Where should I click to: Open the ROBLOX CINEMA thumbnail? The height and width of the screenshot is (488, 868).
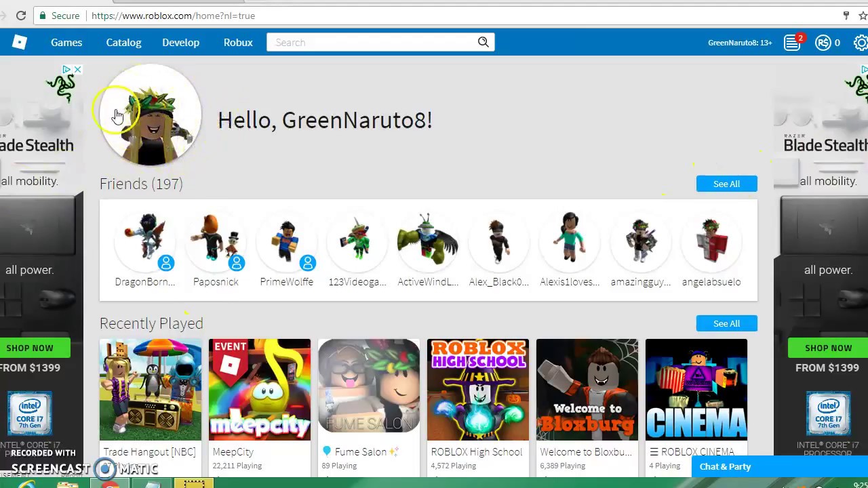pyautogui.click(x=696, y=390)
